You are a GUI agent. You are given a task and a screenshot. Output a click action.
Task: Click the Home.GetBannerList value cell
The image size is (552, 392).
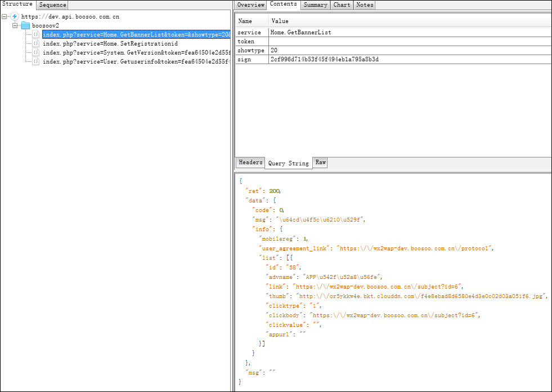pos(410,33)
